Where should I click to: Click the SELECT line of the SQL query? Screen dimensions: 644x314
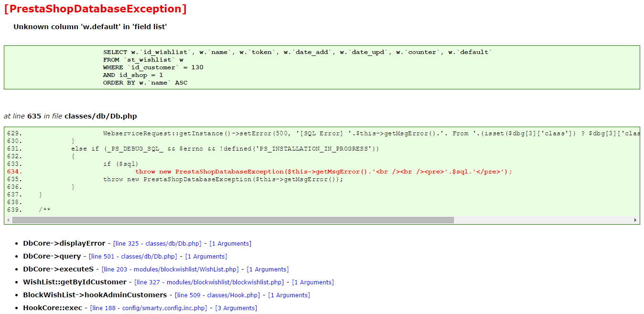point(298,52)
